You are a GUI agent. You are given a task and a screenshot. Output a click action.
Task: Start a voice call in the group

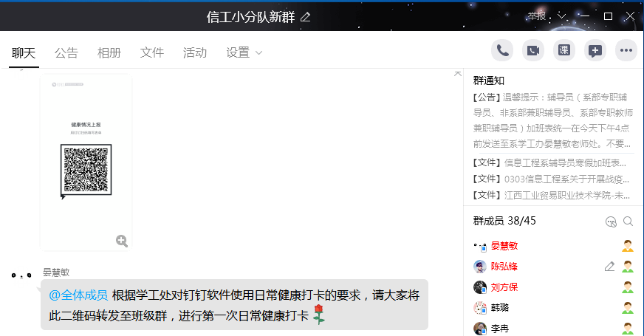(502, 50)
